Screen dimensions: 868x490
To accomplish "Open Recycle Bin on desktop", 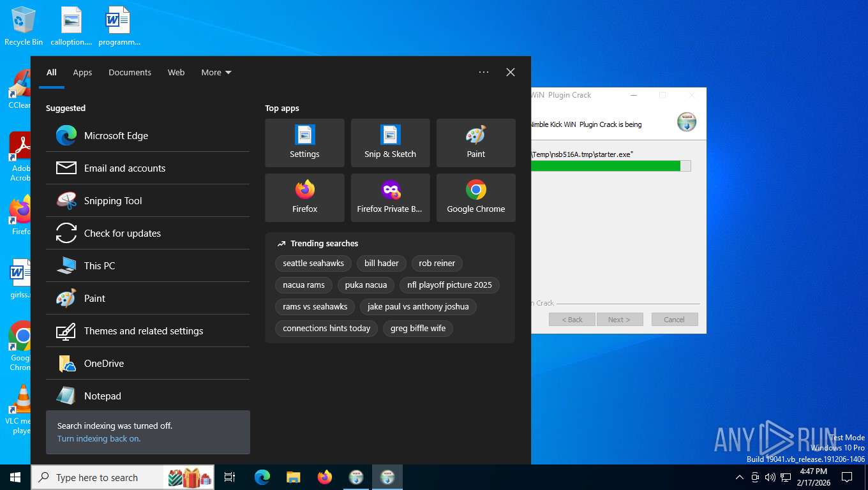I will tap(24, 26).
